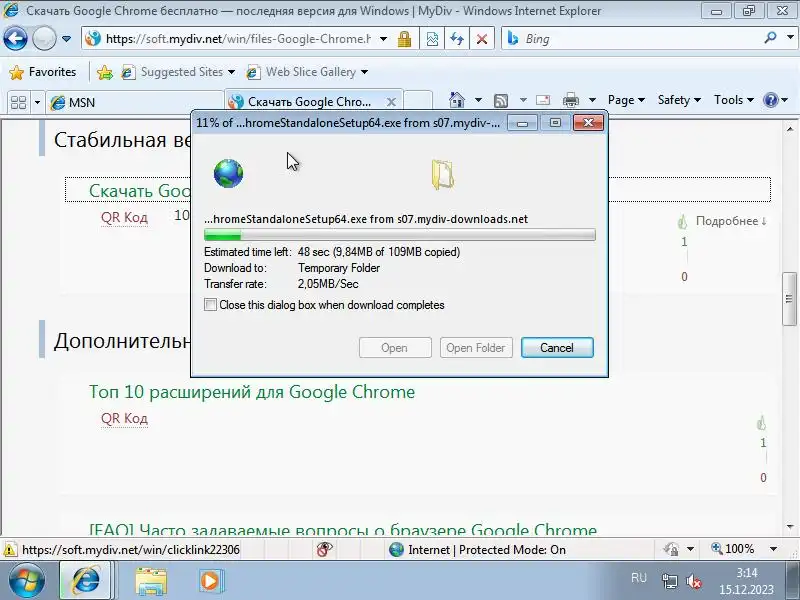The width and height of the screenshot is (800, 600).
Task: Click the muted volume tray icon
Action: pyautogui.click(x=694, y=581)
